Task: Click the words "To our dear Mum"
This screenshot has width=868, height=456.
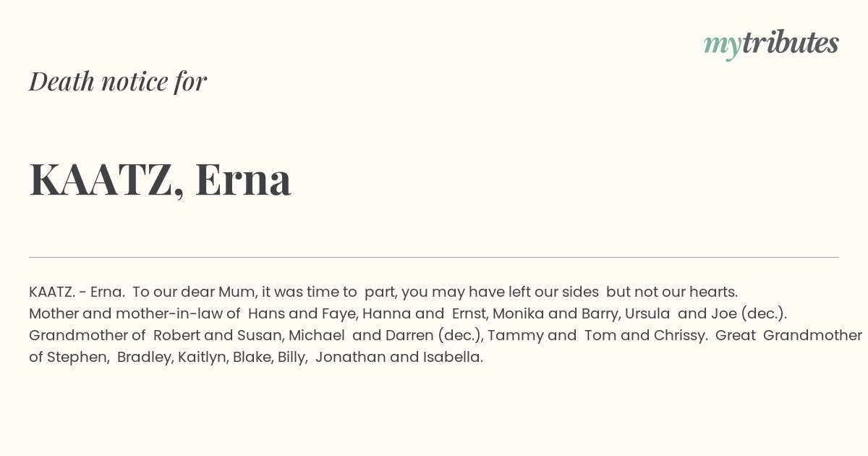Action: (194, 292)
